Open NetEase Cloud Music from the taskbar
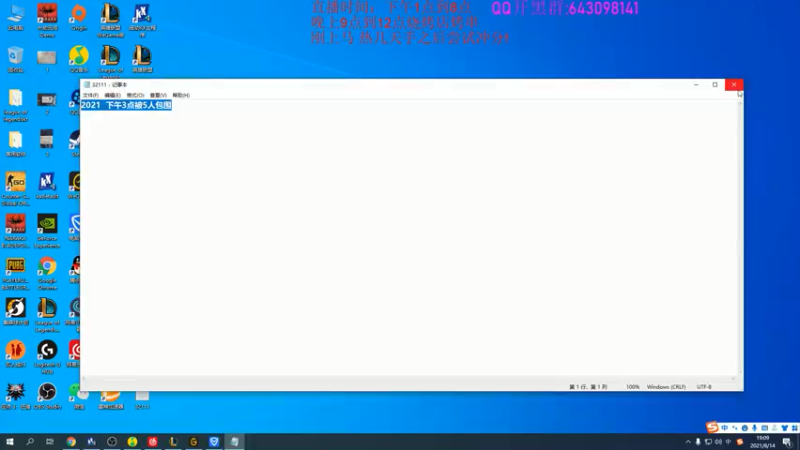Viewport: 800px width, 450px height. point(153,441)
